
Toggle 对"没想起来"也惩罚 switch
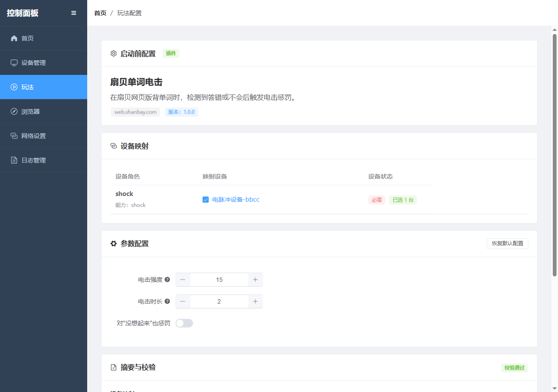pos(184,323)
